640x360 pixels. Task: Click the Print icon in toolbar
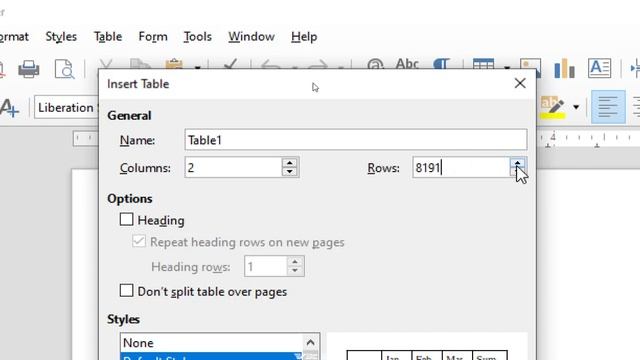(x=29, y=69)
